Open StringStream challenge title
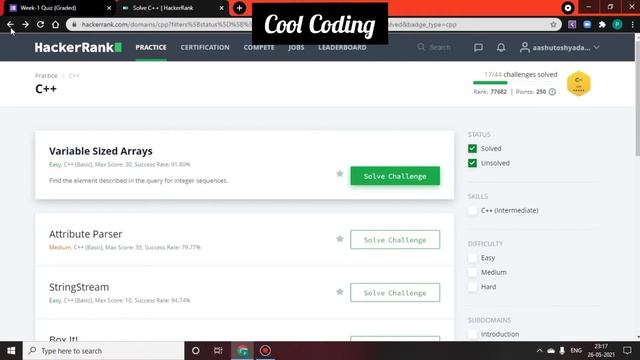Screen dimensions: 640x360 [x=79, y=287]
